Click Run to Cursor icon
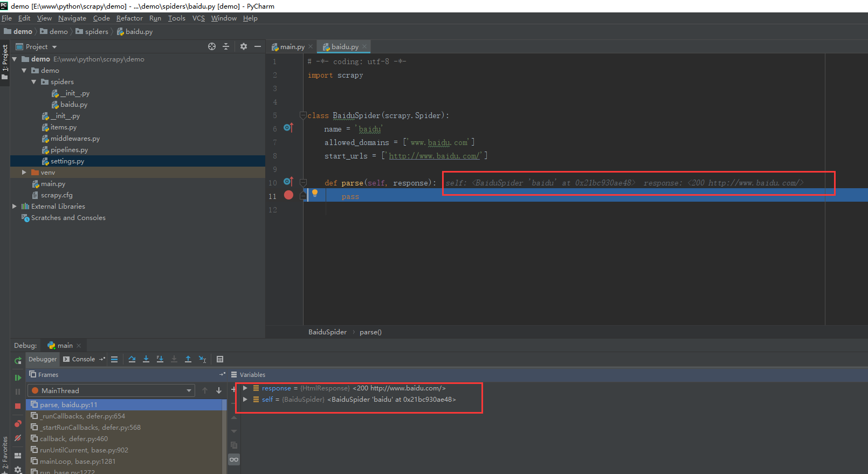Viewport: 868px width, 474px height. click(202, 359)
